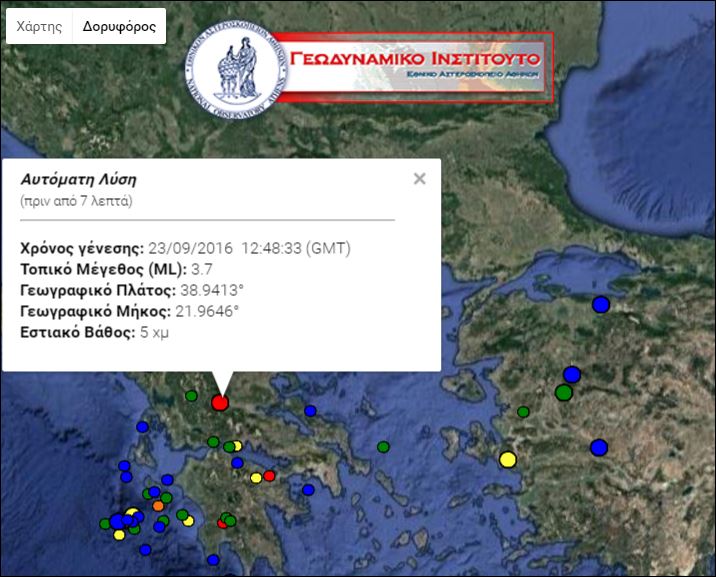Screen dimensions: 716x577
Task: Select the large green marker in western Turkey
Action: 564,392
